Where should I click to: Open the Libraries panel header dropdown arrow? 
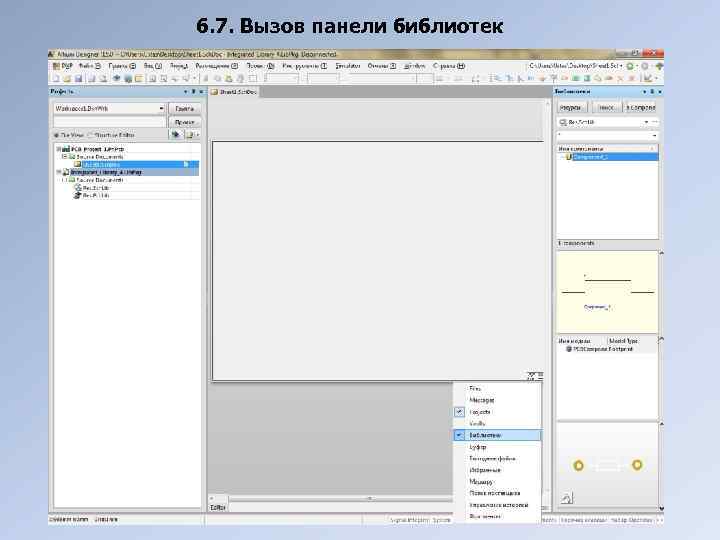point(644,91)
